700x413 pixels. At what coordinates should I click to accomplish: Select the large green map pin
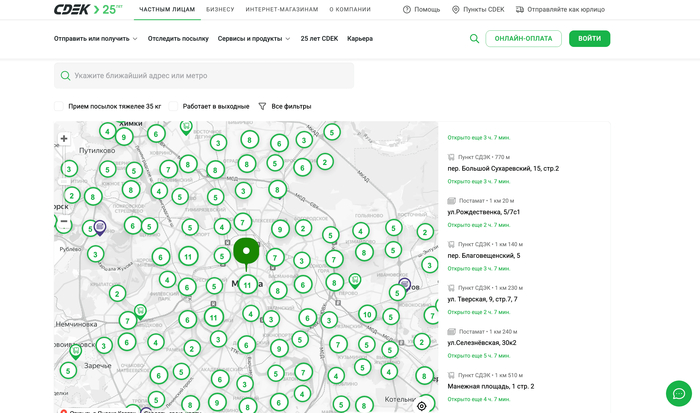(x=246, y=251)
